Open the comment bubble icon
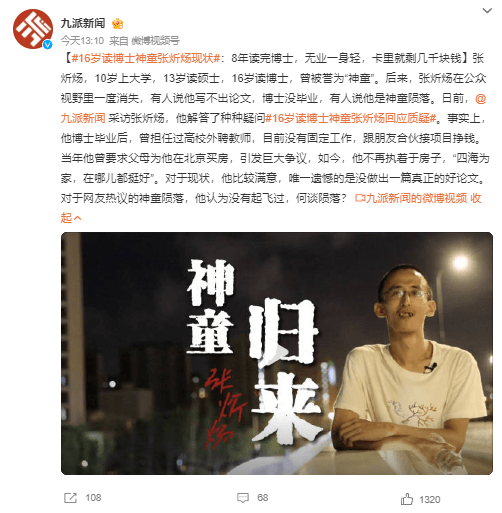Viewport: 502px width, 513px height. click(x=243, y=498)
